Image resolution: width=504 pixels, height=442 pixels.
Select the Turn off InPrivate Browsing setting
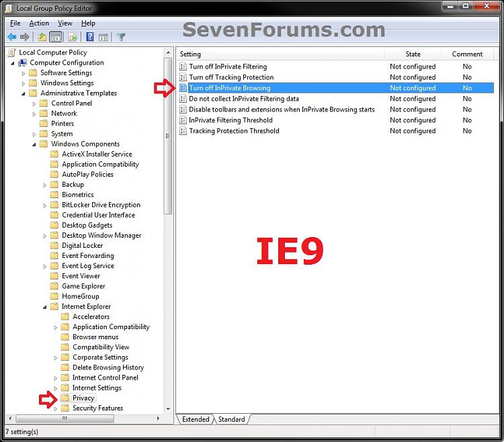click(x=336, y=88)
